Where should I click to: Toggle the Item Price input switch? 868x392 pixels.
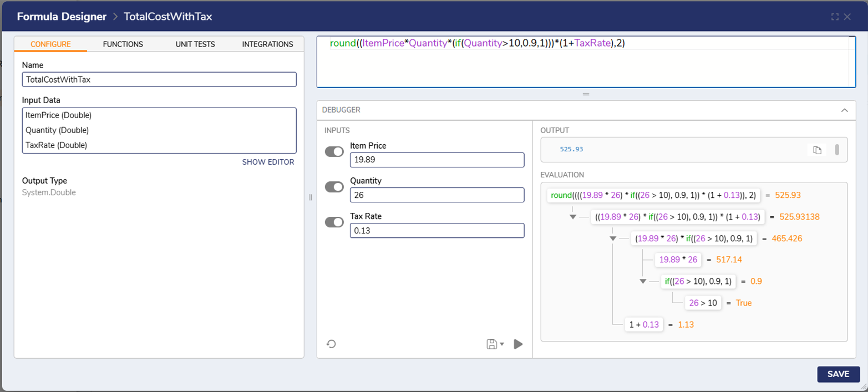point(334,152)
